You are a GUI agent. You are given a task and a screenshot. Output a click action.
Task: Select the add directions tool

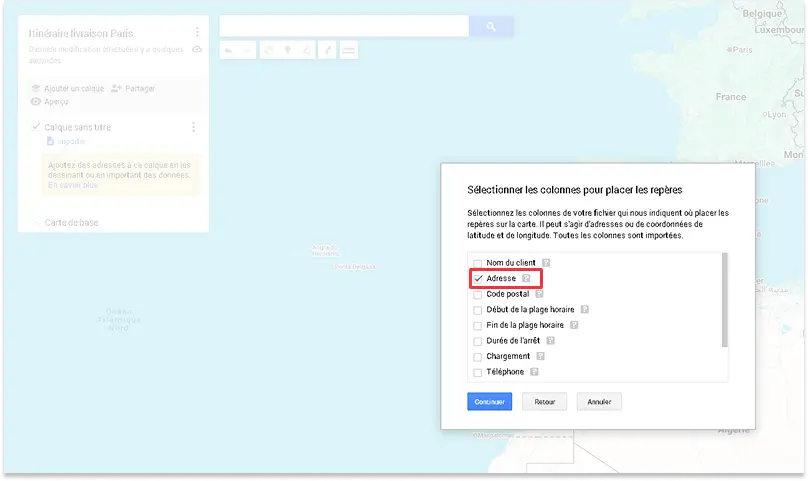click(327, 51)
